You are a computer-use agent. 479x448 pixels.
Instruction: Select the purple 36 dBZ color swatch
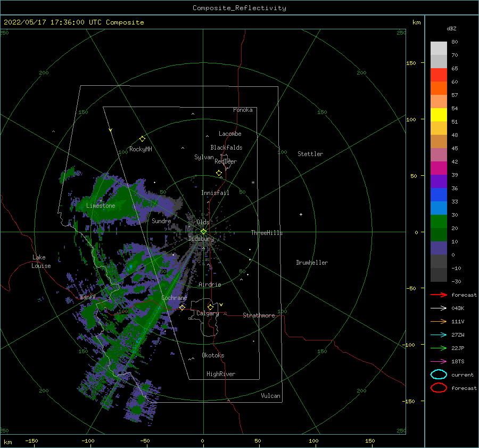click(x=439, y=181)
